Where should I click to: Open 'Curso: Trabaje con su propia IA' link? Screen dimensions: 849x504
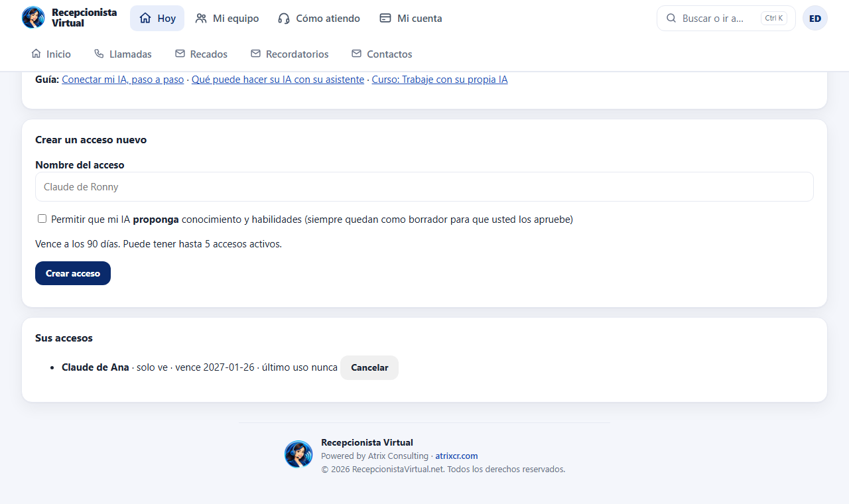click(440, 80)
